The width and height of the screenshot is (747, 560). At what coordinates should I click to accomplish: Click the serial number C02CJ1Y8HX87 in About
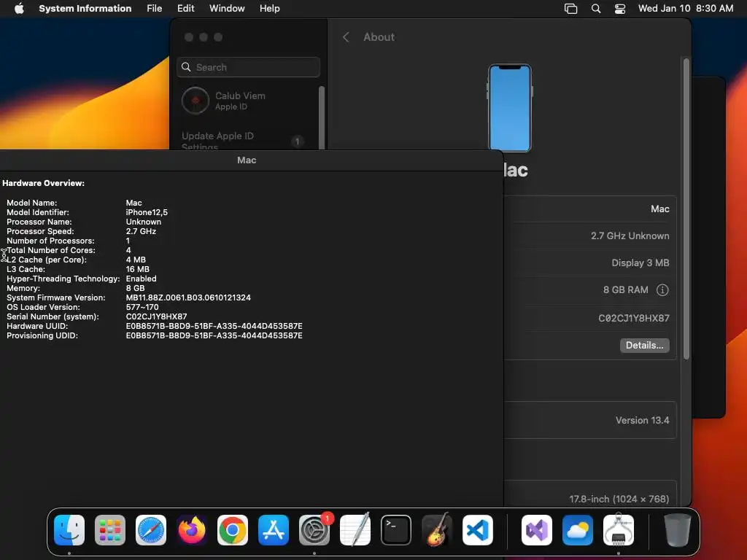click(634, 318)
